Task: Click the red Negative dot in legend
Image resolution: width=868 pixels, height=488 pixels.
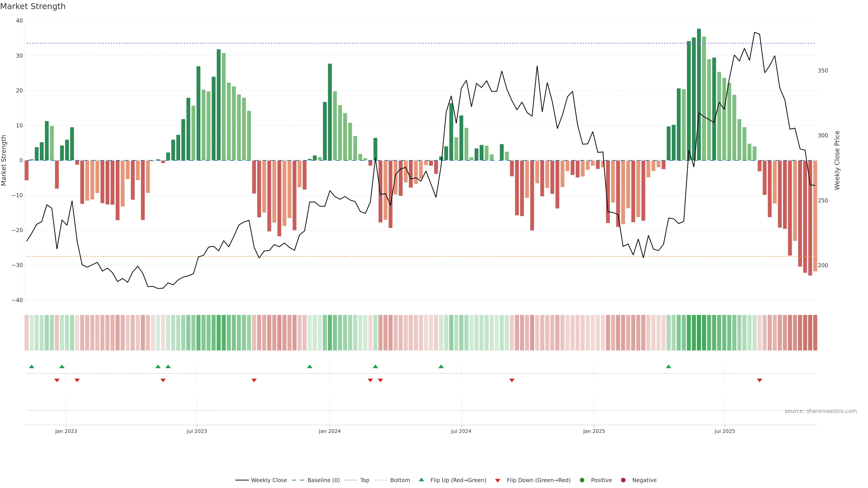Action: 623,480
